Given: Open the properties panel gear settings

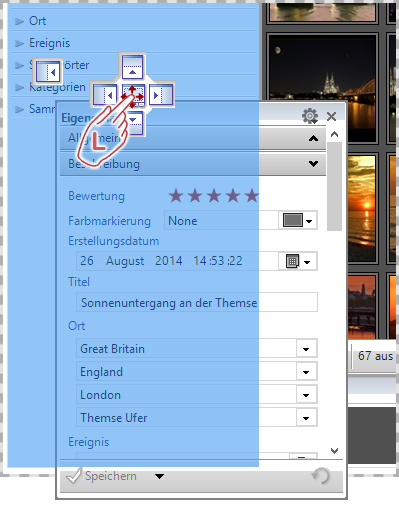Looking at the screenshot, I should click(x=310, y=116).
